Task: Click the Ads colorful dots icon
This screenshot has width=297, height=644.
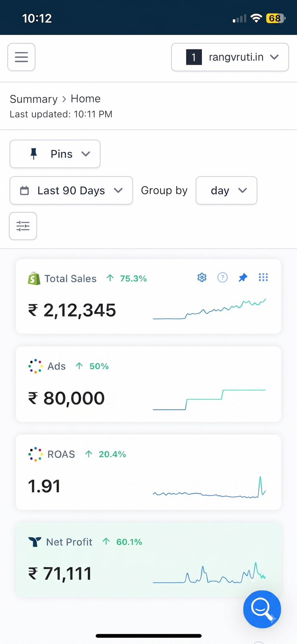Action: 35,366
